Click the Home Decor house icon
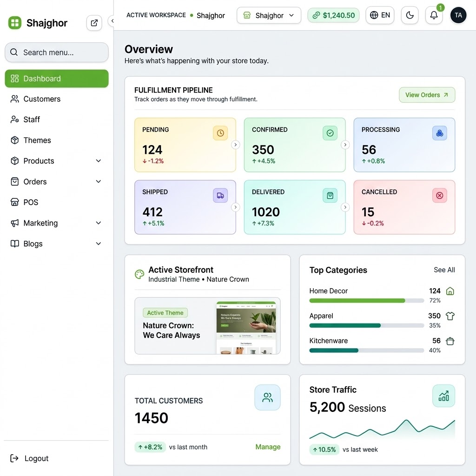 point(450,291)
